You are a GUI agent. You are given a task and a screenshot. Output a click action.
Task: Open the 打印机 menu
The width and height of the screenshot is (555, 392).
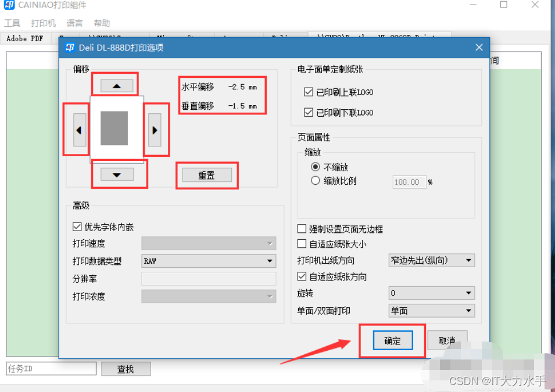[x=43, y=23]
